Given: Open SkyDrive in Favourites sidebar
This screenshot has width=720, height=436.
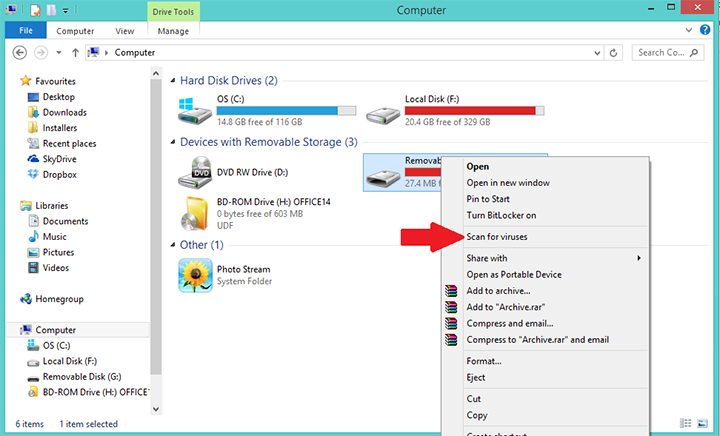Looking at the screenshot, I should tap(61, 159).
